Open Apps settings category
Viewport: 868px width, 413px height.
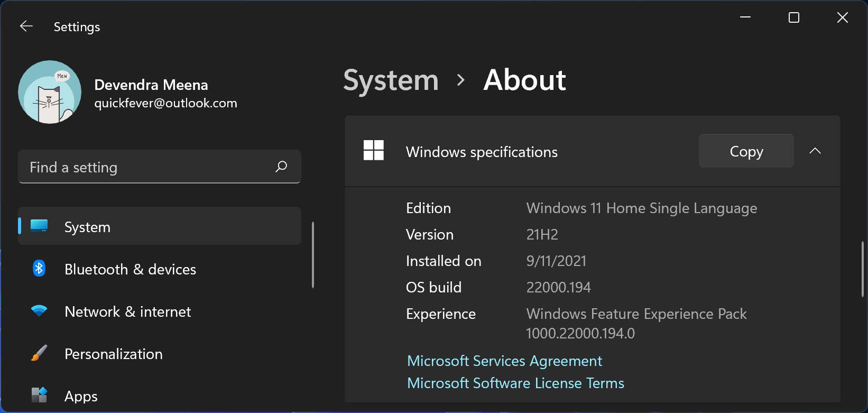click(x=160, y=396)
